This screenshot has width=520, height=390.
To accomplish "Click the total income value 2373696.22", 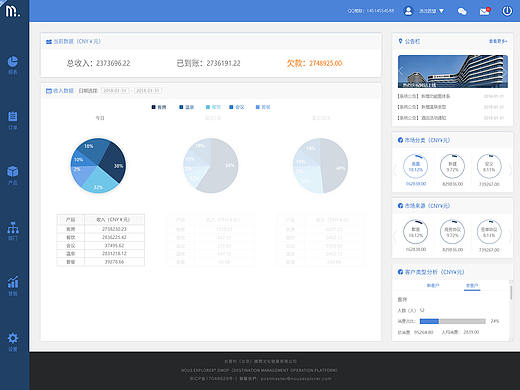I will click(x=113, y=63).
